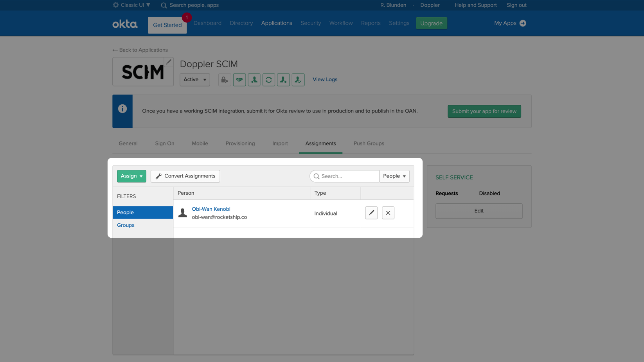Switch to the Push Groups tab

[x=369, y=143]
